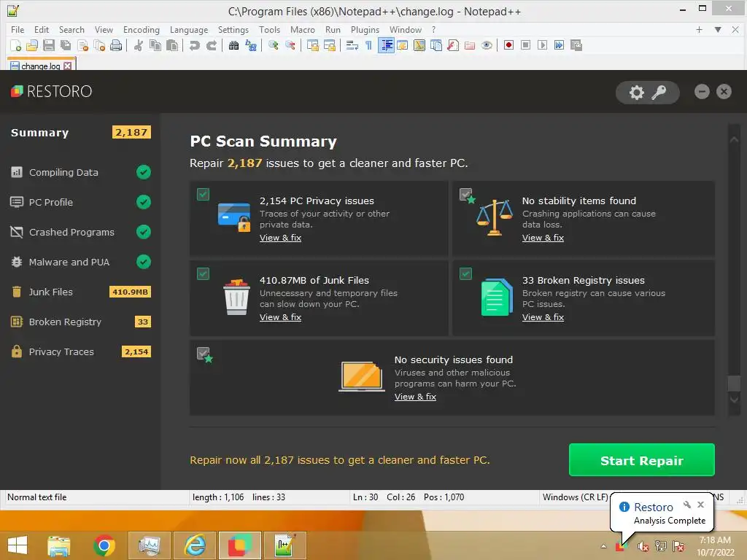747x560 pixels.
Task: Uncheck the Junk Files checkbox
Action: (203, 273)
